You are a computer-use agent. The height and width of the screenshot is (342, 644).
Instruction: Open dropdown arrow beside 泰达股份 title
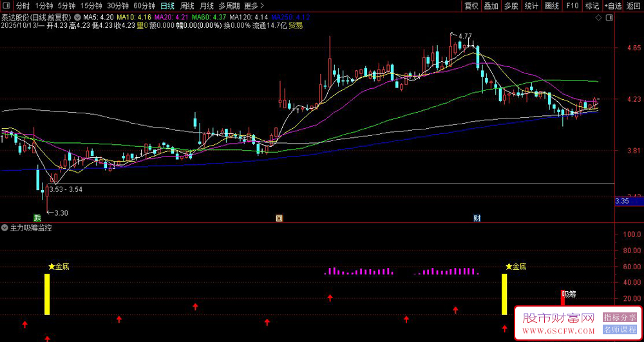tap(78, 17)
